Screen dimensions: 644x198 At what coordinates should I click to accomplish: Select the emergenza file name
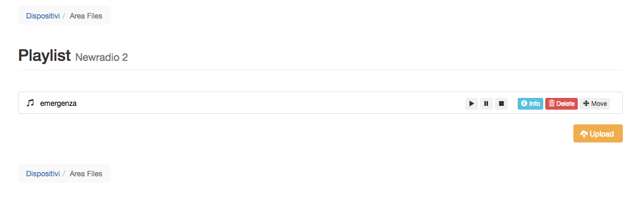pyautogui.click(x=58, y=103)
